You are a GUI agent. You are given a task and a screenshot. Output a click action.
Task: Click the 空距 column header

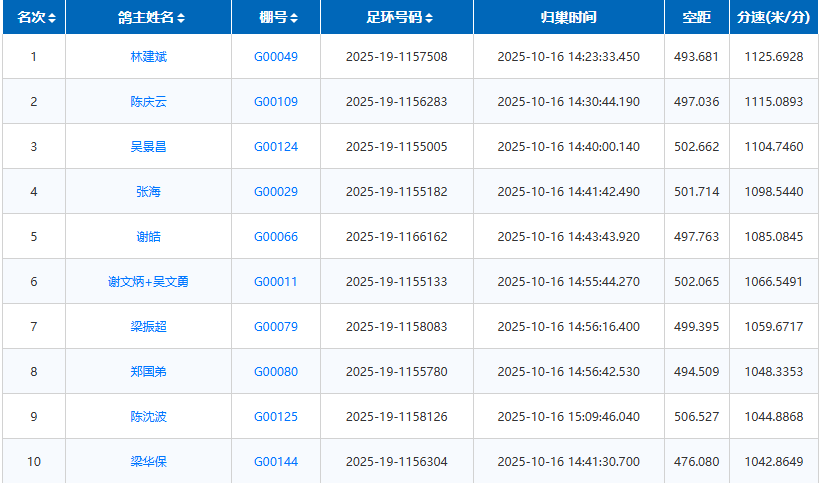point(696,18)
